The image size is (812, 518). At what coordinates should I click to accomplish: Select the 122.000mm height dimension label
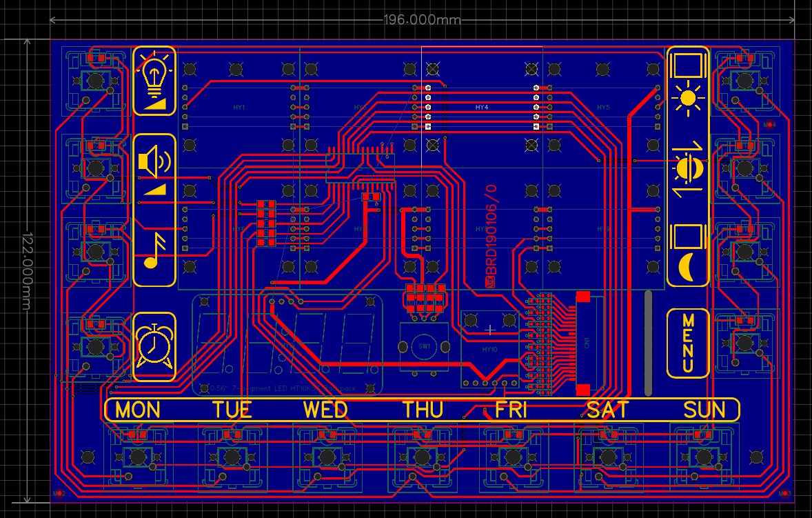click(x=27, y=271)
